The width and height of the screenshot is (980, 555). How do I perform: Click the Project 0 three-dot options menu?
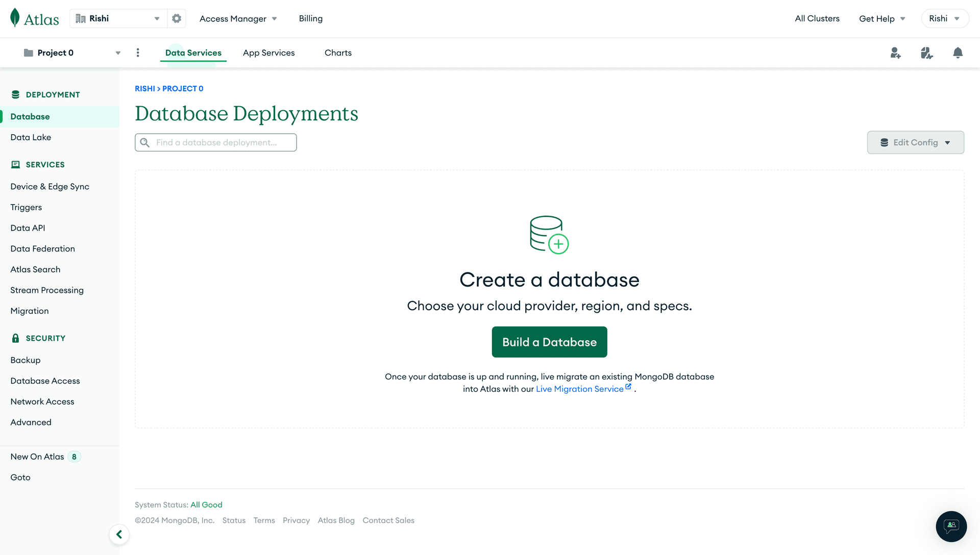pyautogui.click(x=138, y=53)
